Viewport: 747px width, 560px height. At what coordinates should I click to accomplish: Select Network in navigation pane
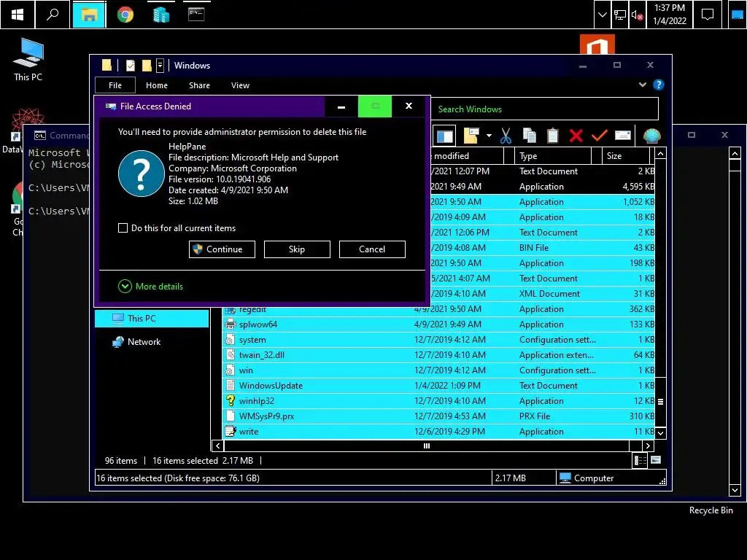coord(144,342)
